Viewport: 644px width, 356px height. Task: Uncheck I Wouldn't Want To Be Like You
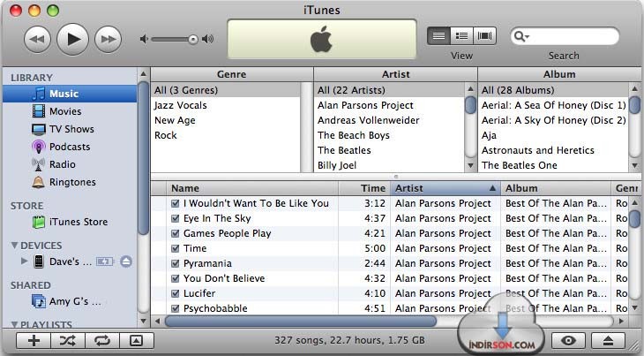point(175,203)
